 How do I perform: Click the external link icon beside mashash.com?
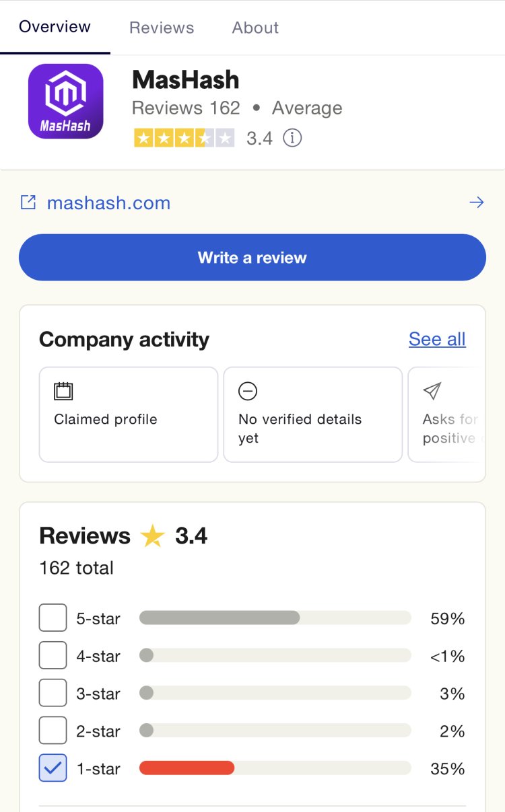tap(28, 202)
